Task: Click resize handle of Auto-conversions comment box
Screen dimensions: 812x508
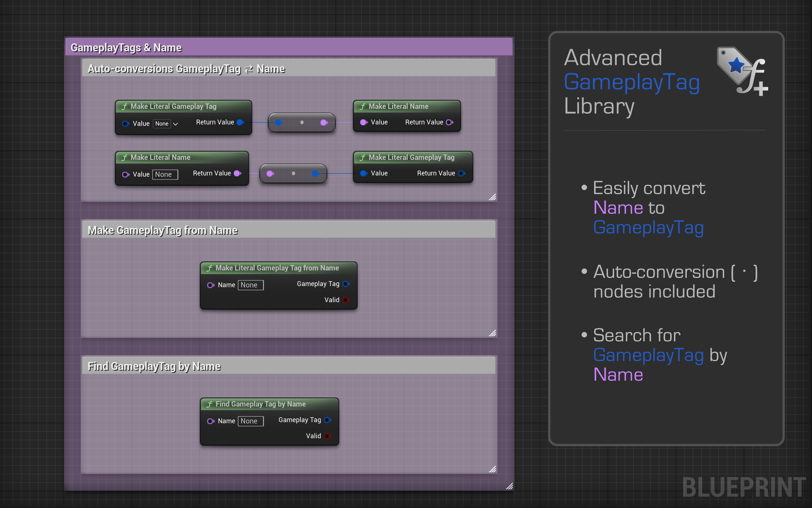Action: (492, 197)
